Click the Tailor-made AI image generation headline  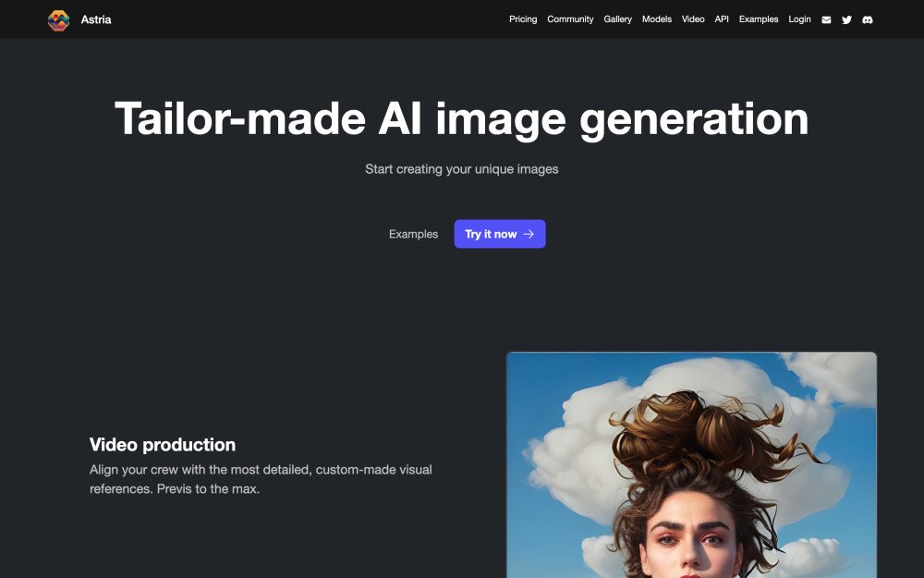click(x=461, y=119)
